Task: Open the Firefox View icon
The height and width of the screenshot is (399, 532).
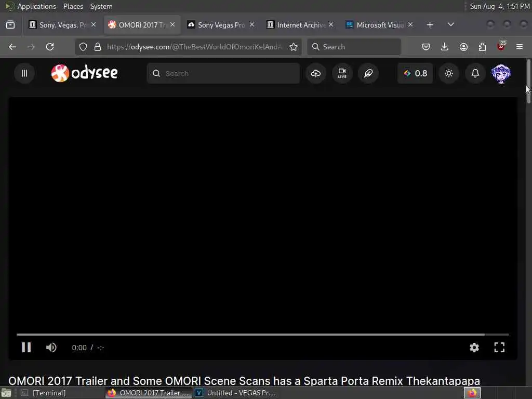Action: click(10, 25)
